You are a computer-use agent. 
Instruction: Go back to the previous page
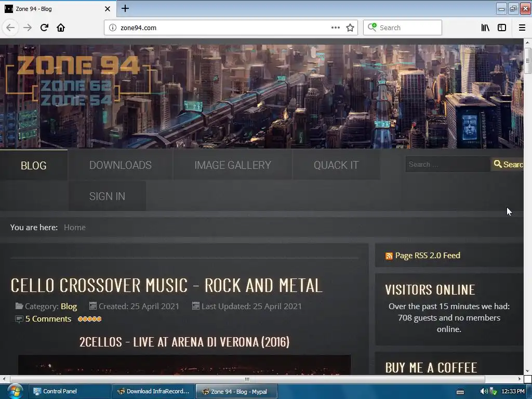pos(10,28)
